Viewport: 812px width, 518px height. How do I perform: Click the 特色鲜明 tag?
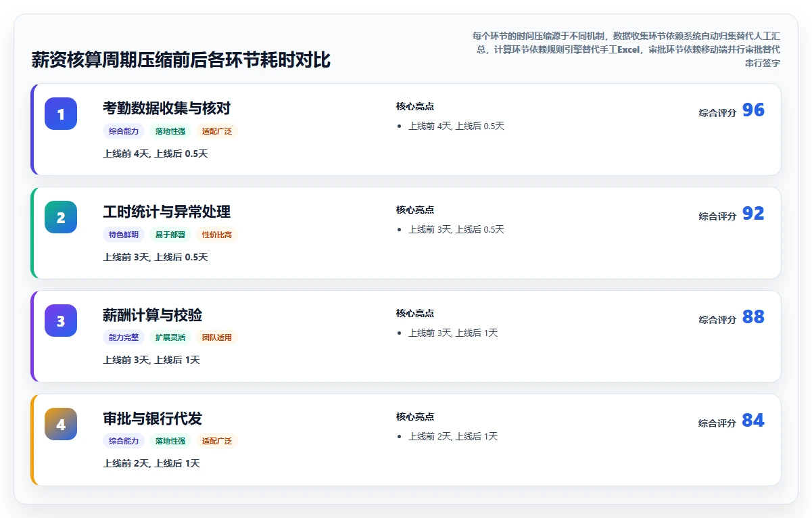point(124,235)
